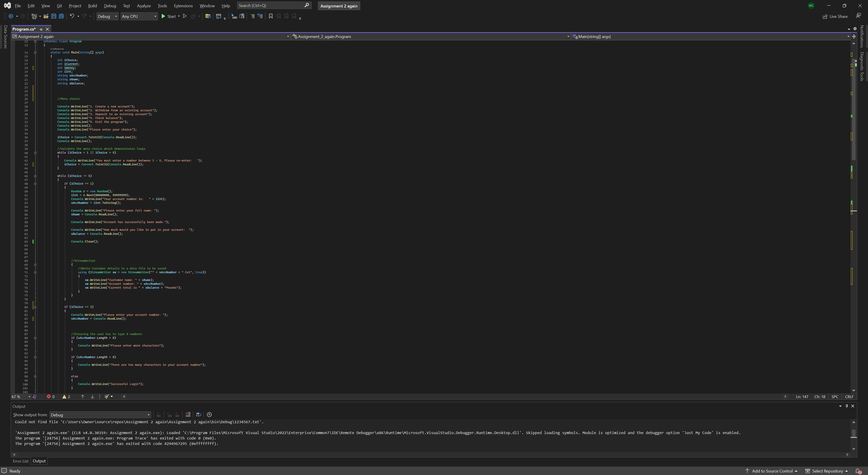Image resolution: width=868 pixels, height=475 pixels.
Task: Expand the Any CPU platform dropdown
Action: point(139,16)
